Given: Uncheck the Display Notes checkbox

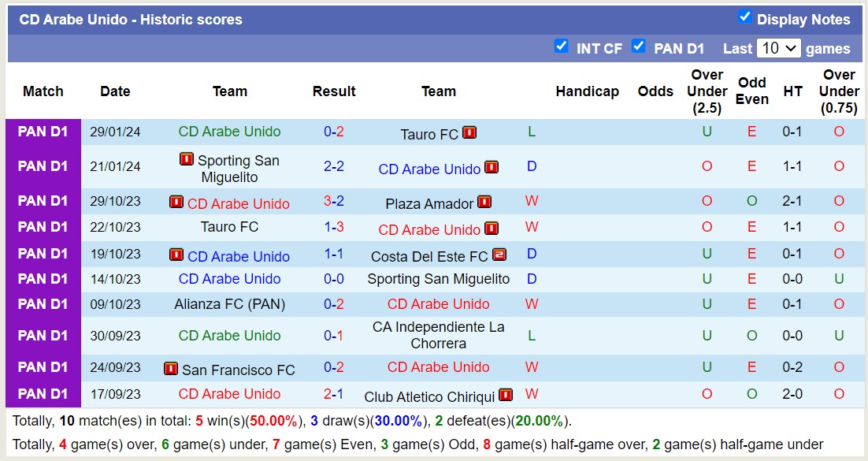Looking at the screenshot, I should (x=744, y=17).
